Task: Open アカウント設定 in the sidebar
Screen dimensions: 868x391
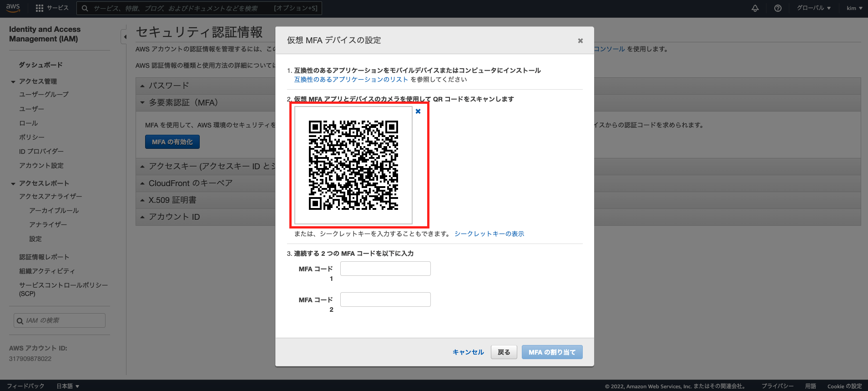Action: (41, 165)
